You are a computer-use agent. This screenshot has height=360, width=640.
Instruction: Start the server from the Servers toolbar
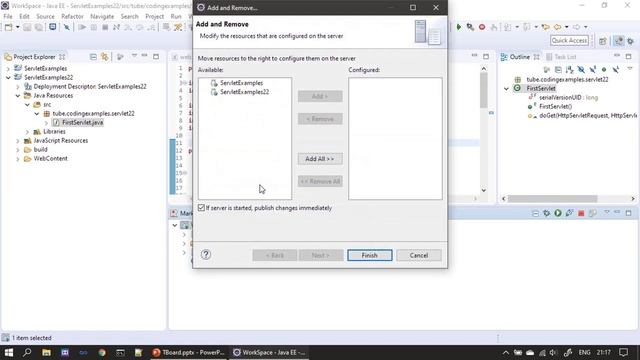point(558,213)
